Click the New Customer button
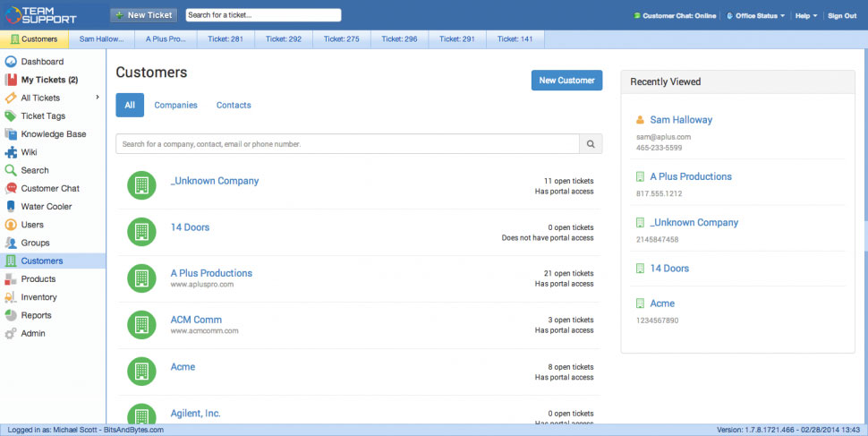The height and width of the screenshot is (436, 868). point(566,81)
